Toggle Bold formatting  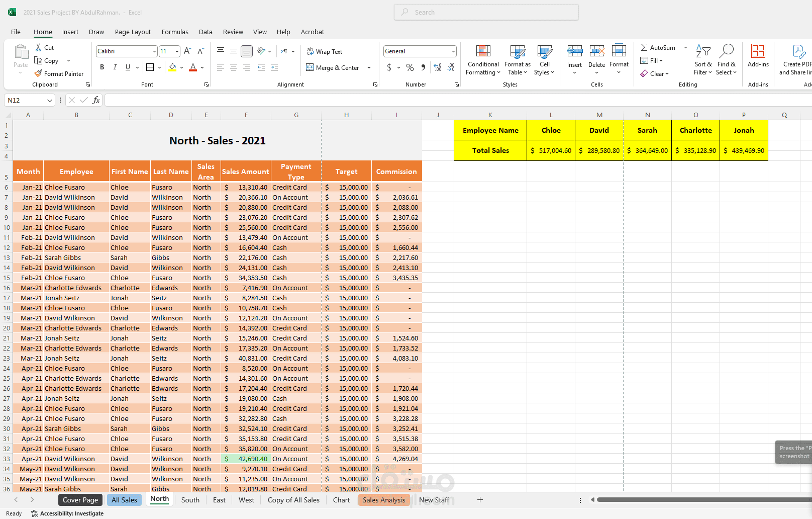[x=102, y=67]
